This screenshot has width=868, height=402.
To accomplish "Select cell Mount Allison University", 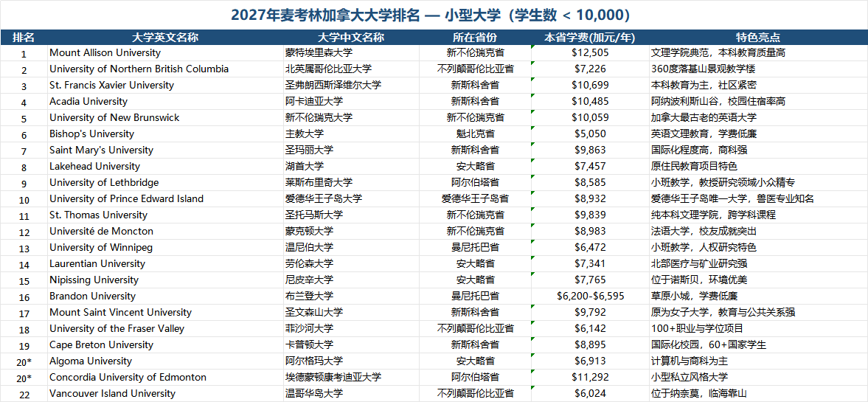I will [165, 53].
